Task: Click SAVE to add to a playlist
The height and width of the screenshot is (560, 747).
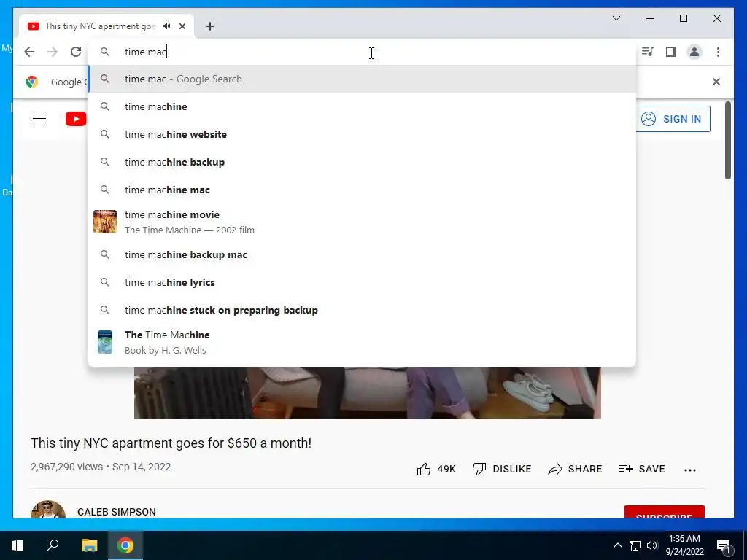Action: tap(641, 469)
